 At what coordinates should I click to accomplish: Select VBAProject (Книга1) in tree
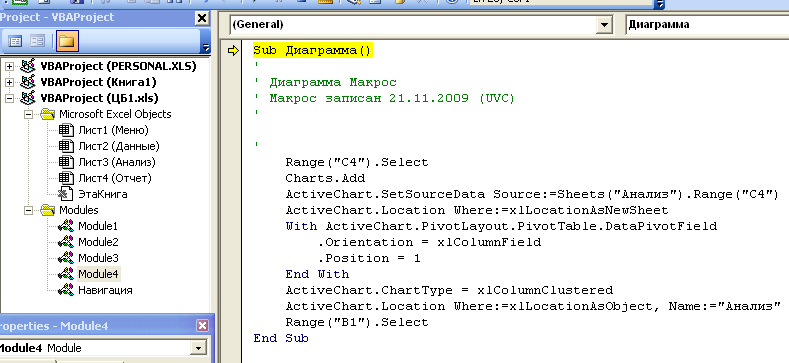(x=98, y=82)
